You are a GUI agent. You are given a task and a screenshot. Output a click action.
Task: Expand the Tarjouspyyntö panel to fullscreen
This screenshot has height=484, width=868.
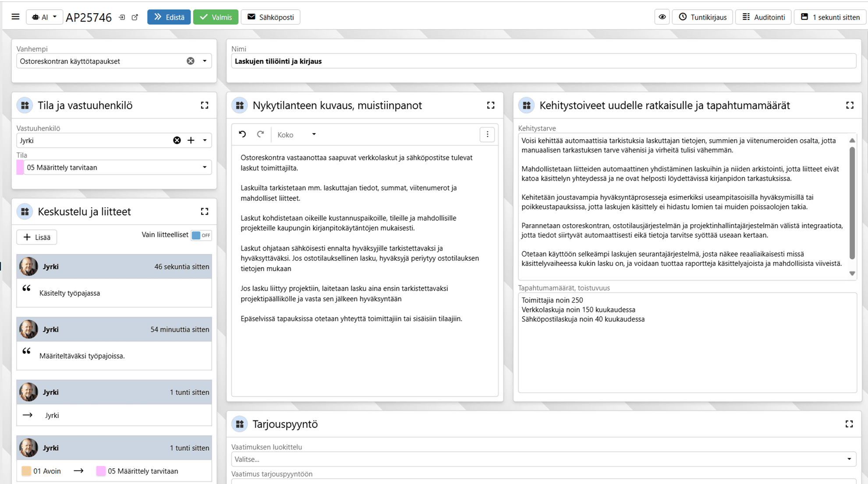[x=849, y=424]
